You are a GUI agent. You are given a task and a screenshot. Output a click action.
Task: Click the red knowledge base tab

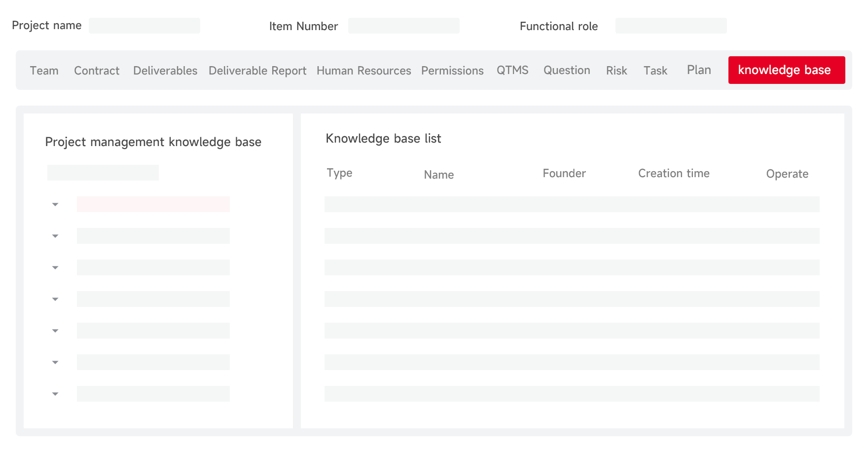click(787, 70)
